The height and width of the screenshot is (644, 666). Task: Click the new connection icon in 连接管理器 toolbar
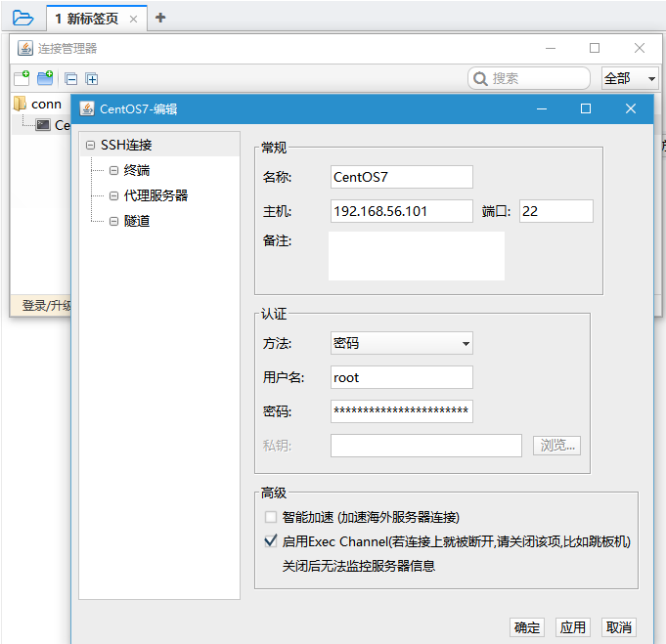tap(22, 78)
